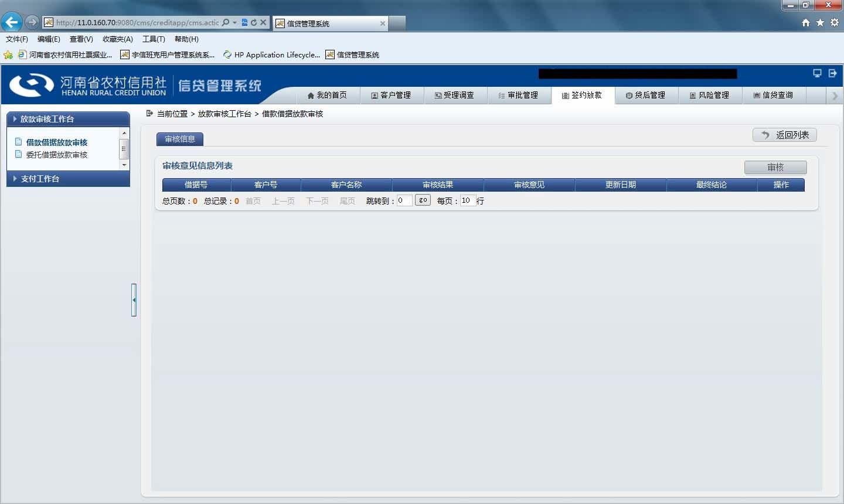Image resolution: width=844 pixels, height=504 pixels.
Task: Close the 信贷管理系统 browser tab
Action: click(x=383, y=23)
